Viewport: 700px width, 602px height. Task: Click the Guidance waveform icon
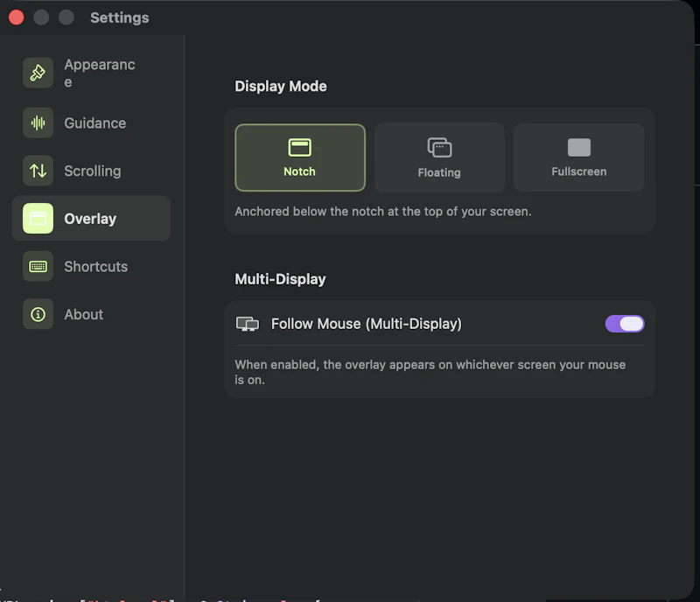(38, 122)
